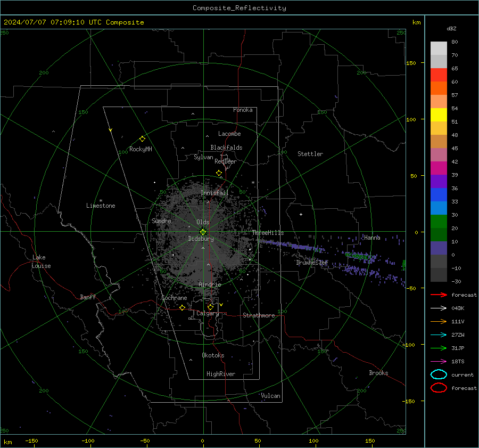479x448 pixels.
Task: Select the indigo 0–10 dBZ swatch
Action: pyautogui.click(x=439, y=248)
